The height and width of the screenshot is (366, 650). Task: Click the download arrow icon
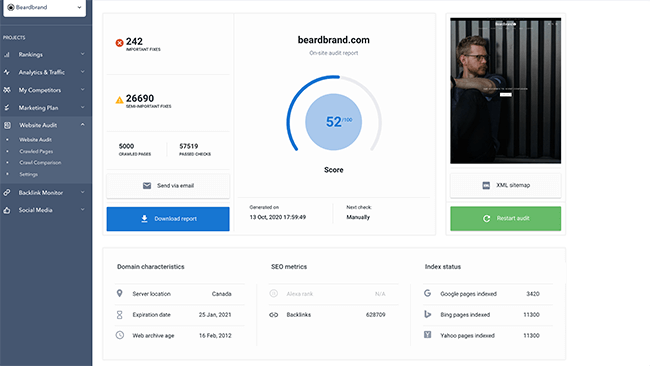coord(144,218)
